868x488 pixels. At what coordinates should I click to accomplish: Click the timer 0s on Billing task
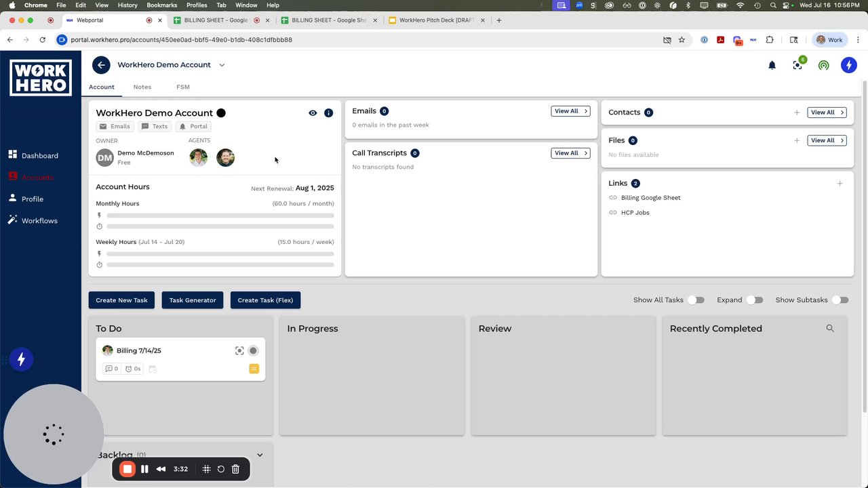coord(133,369)
